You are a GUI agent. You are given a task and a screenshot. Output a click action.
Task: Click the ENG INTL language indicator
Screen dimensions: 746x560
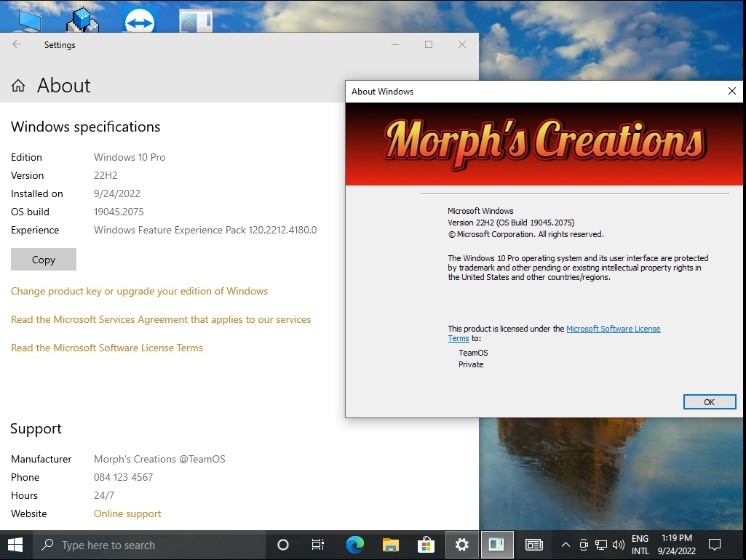click(640, 545)
